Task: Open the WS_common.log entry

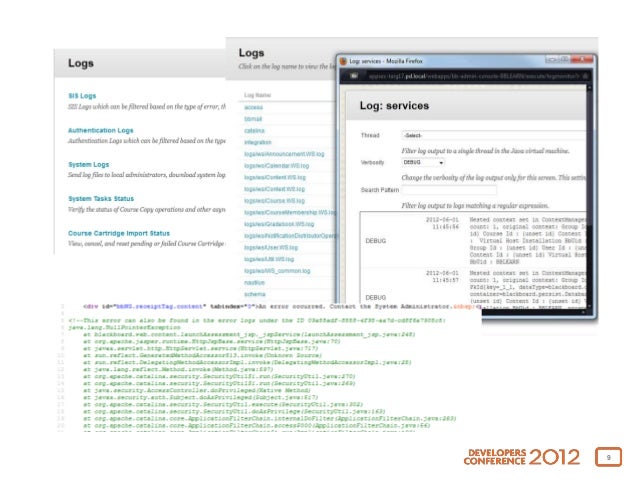Action: 277,271
